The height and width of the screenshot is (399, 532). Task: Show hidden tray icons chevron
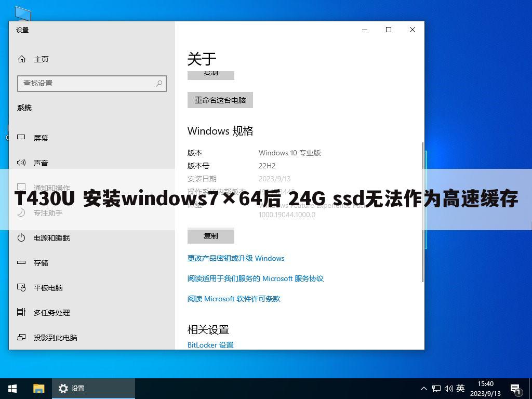pos(424,389)
